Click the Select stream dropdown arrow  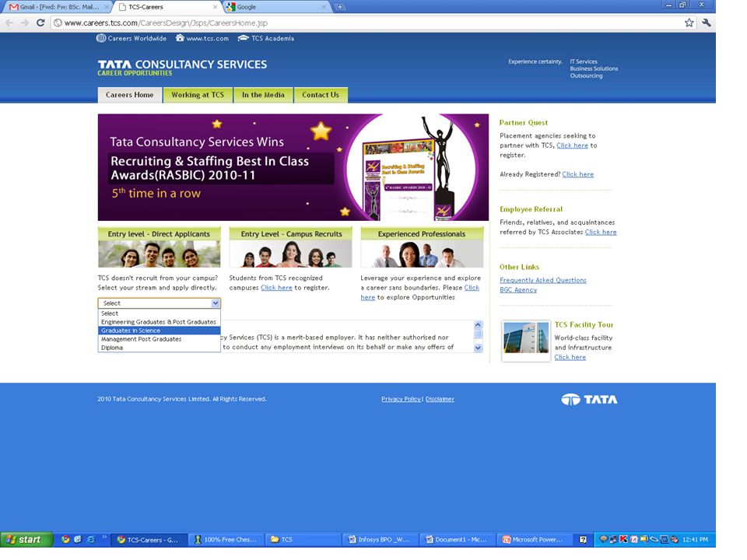pyautogui.click(x=216, y=303)
